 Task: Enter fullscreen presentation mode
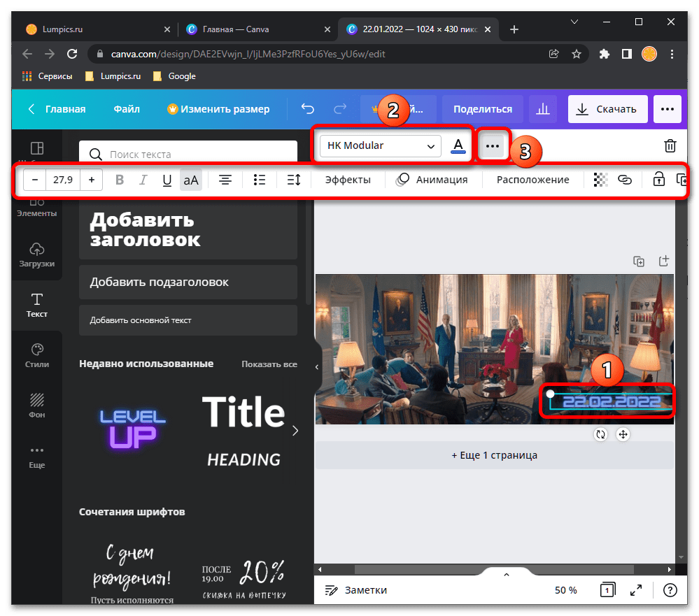click(x=636, y=590)
